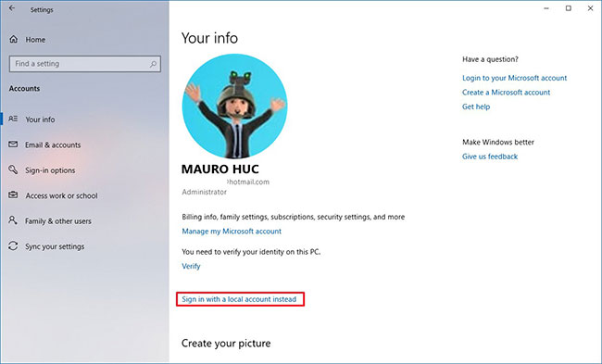The width and height of the screenshot is (602, 364).
Task: Open the Home icon in the sidebar
Action: coord(14,39)
